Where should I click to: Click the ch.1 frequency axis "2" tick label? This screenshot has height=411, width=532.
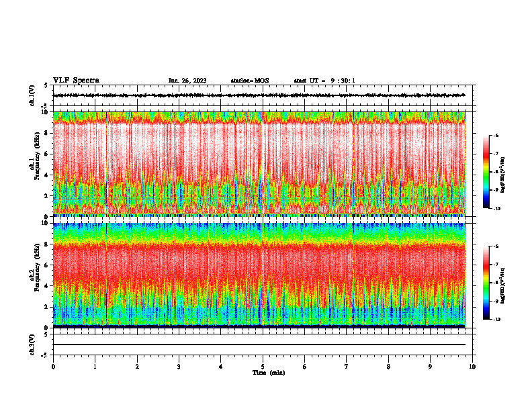pos(46,196)
